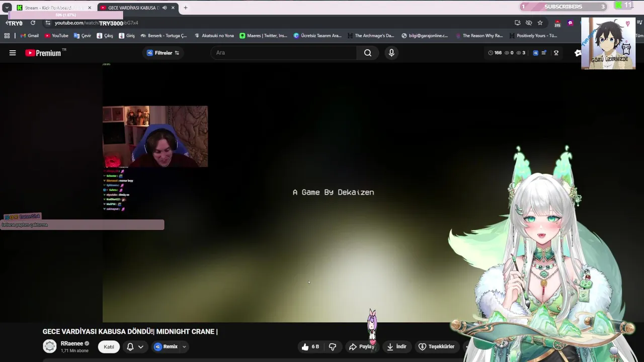Click the crossed-eye icon in address bar
The image size is (644, 362).
[529, 23]
